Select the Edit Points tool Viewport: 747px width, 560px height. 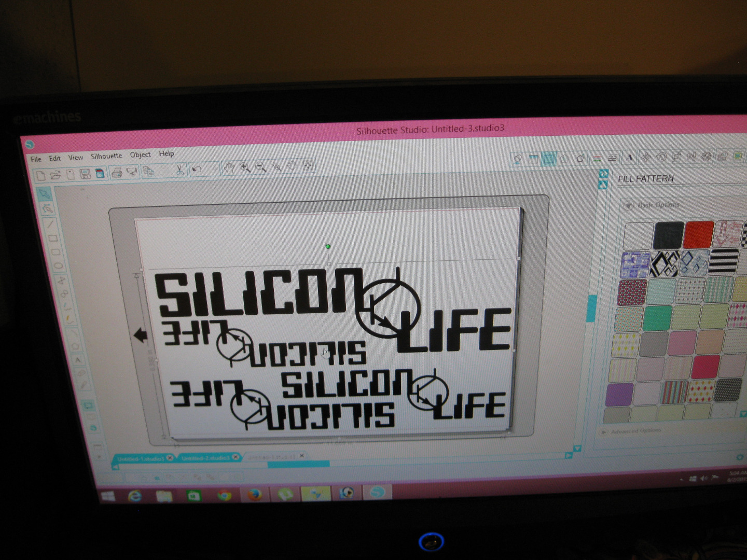[x=48, y=208]
